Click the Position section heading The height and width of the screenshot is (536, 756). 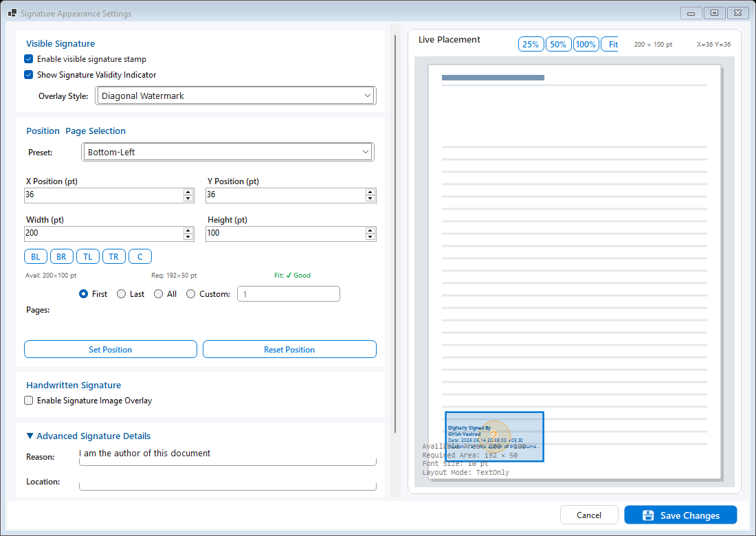coord(43,131)
